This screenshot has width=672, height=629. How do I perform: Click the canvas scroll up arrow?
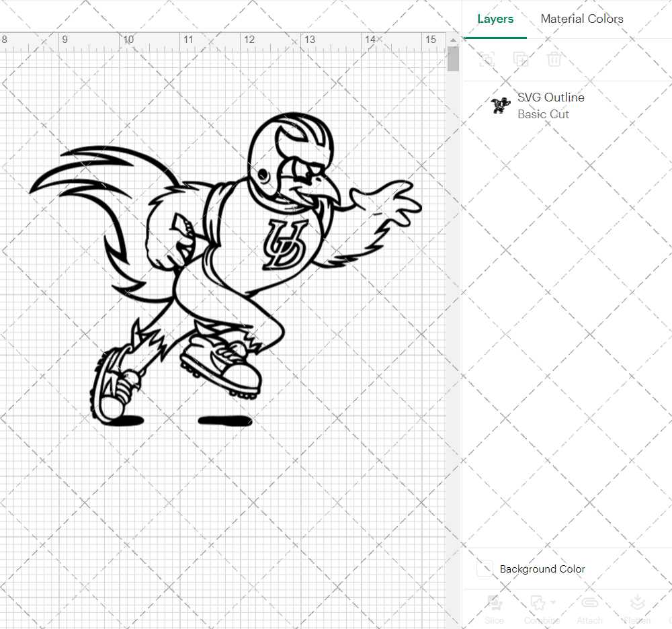tap(453, 40)
